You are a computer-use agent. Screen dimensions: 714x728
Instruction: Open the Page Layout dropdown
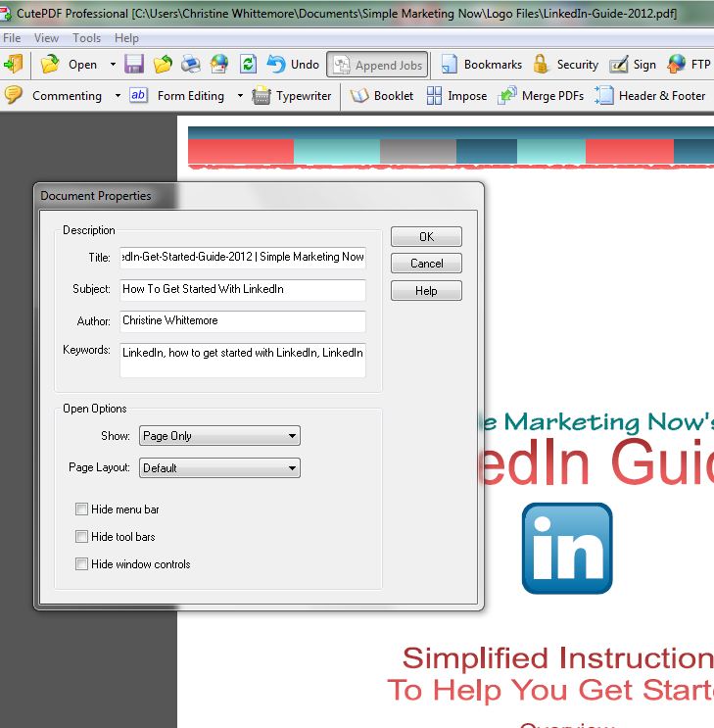click(219, 468)
